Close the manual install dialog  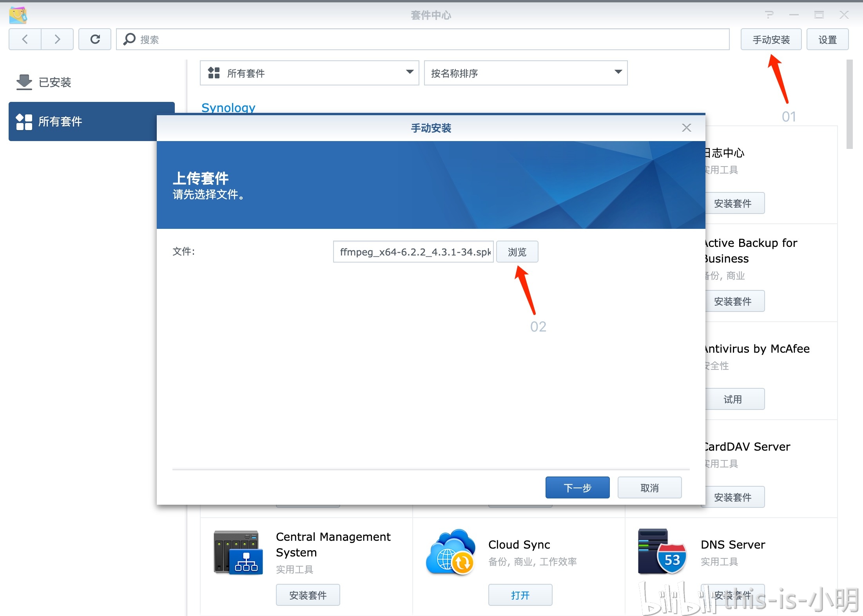coord(686,128)
